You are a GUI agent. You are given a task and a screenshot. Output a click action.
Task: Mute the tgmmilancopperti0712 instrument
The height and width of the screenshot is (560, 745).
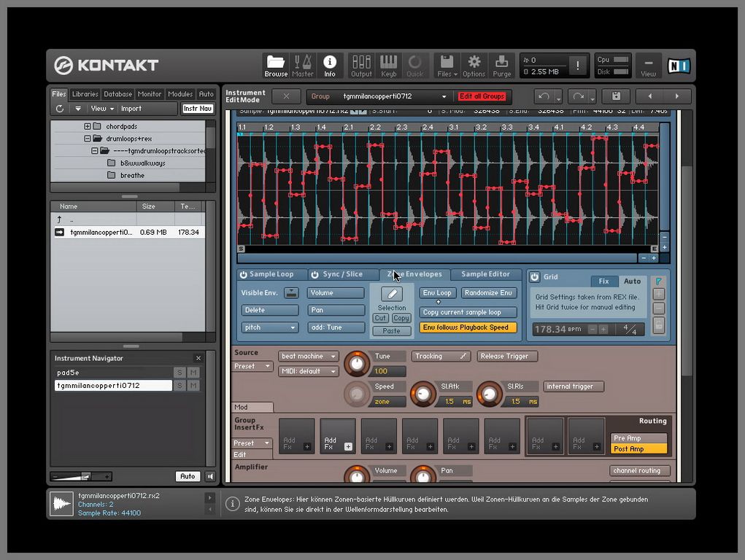click(x=193, y=386)
